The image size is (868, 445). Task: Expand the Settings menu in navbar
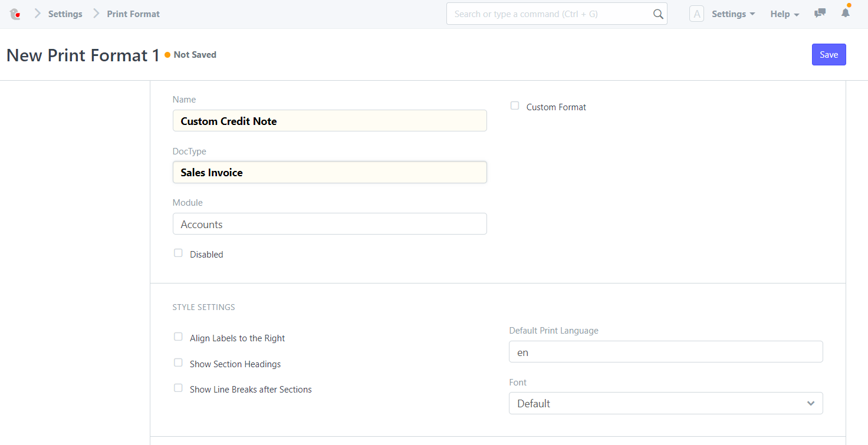coord(733,14)
